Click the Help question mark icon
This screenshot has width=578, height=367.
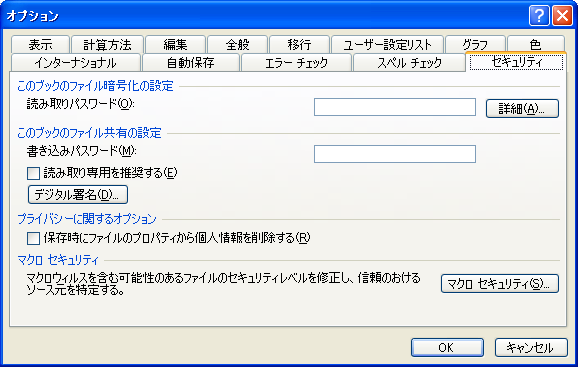(x=539, y=16)
